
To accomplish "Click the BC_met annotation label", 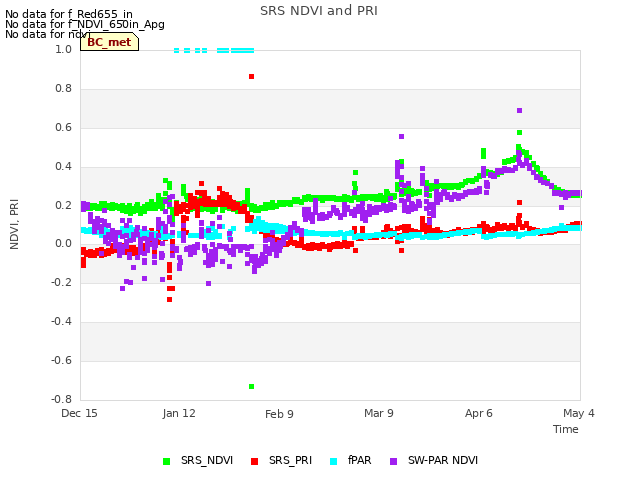I will point(109,42).
